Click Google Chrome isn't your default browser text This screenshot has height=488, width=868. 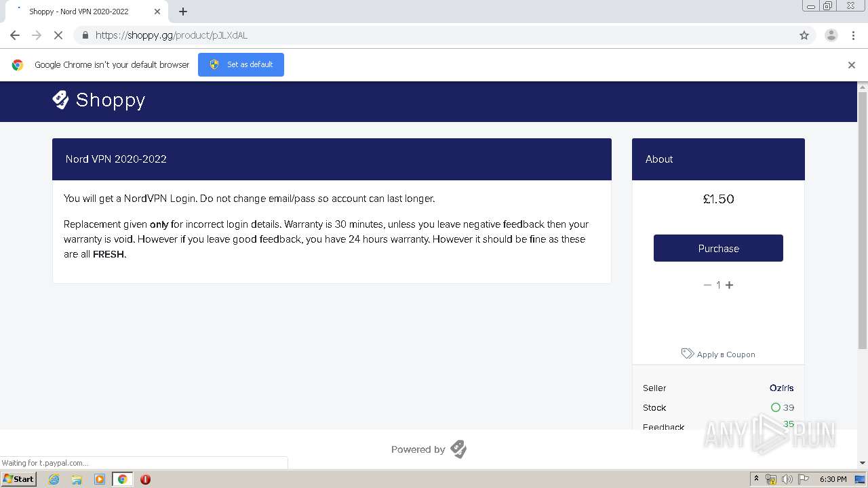112,65
